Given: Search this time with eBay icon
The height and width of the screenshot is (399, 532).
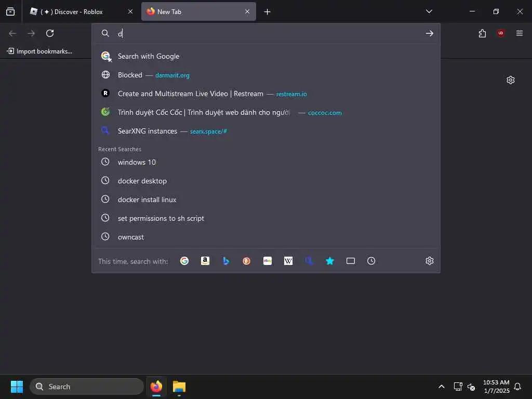Looking at the screenshot, I should coord(268,261).
